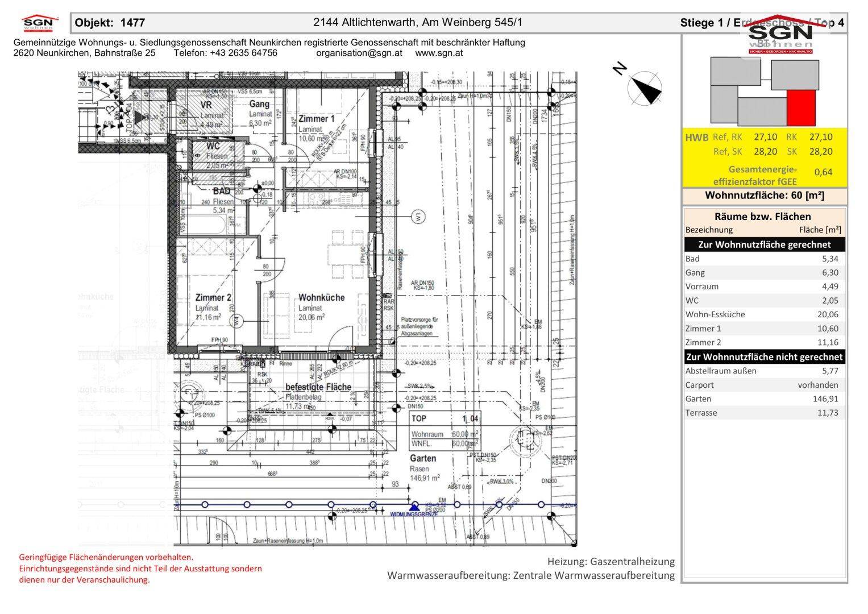
Task: Click the 'Gemeinnützige Wohnungs- u. Siedlungsgenossenschaft' company line
Action: tap(269, 43)
